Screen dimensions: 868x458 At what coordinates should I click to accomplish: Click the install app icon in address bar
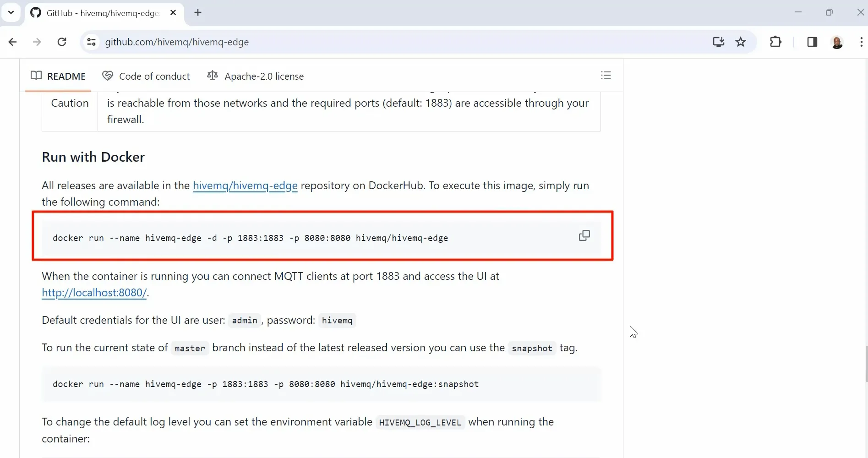coord(718,42)
